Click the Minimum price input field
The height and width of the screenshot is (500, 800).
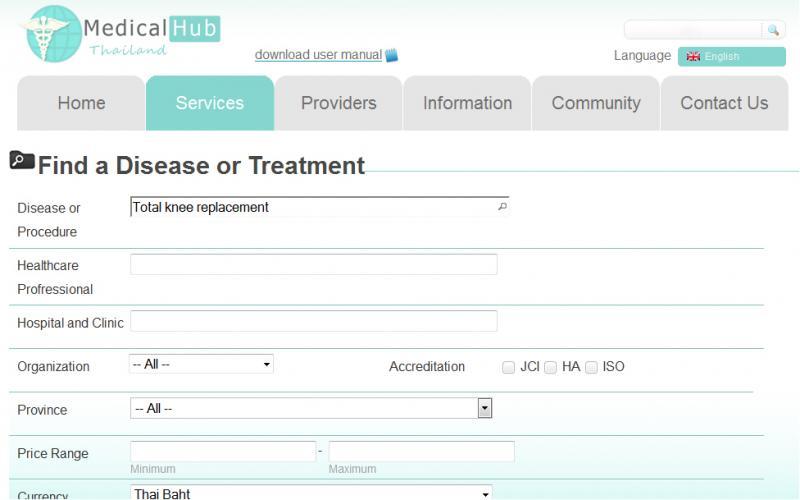click(x=223, y=451)
